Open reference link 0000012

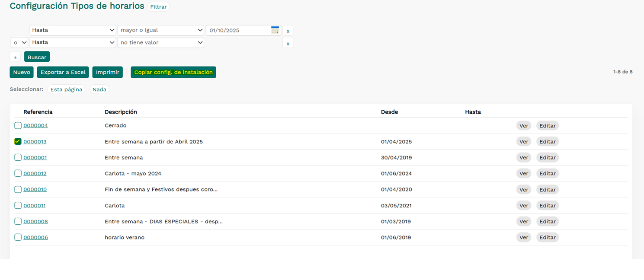click(x=35, y=173)
